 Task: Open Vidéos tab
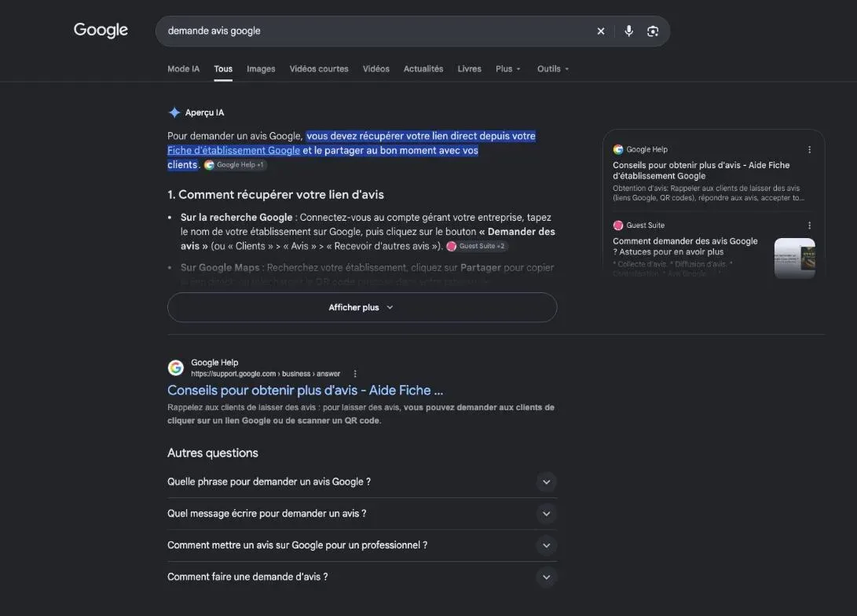tap(376, 69)
